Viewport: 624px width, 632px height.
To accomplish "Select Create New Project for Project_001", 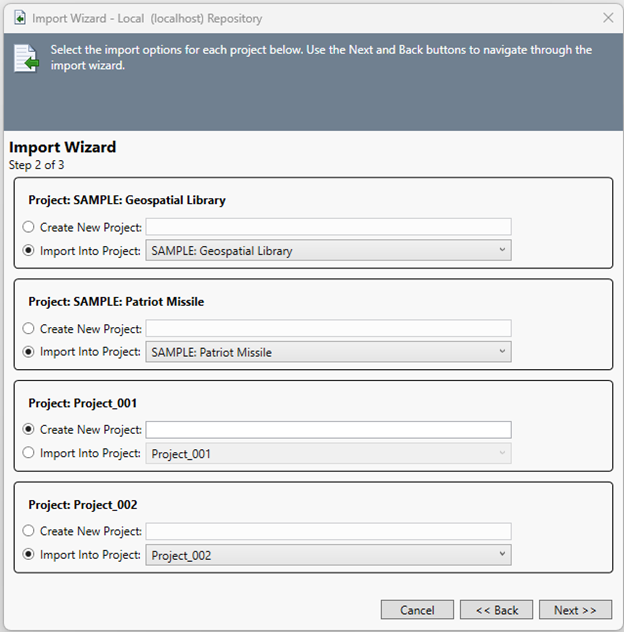I will pos(29,429).
